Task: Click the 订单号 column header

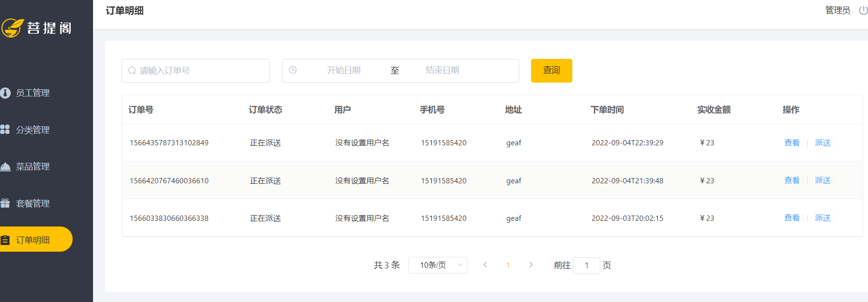Action: (141, 110)
